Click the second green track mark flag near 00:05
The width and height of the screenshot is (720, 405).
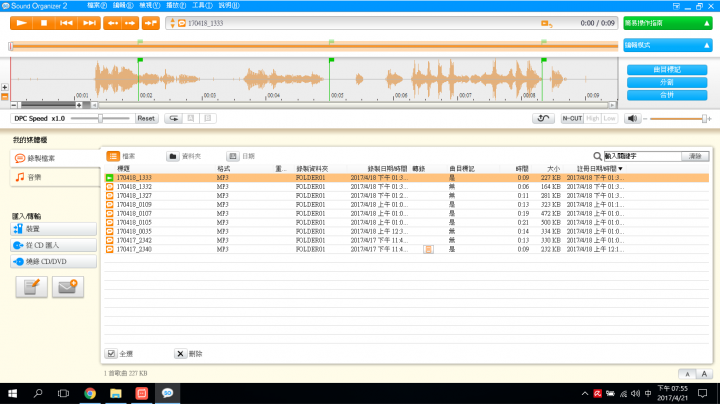coord(332,60)
